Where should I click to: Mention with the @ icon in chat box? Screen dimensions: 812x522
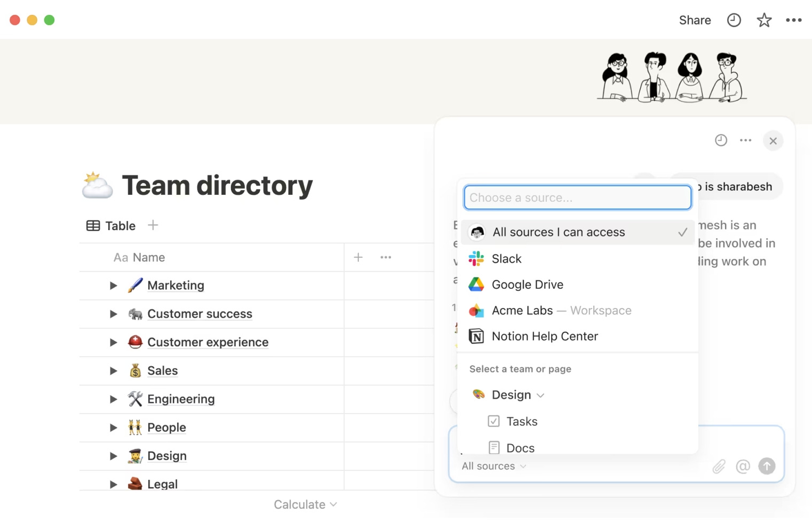tap(743, 466)
